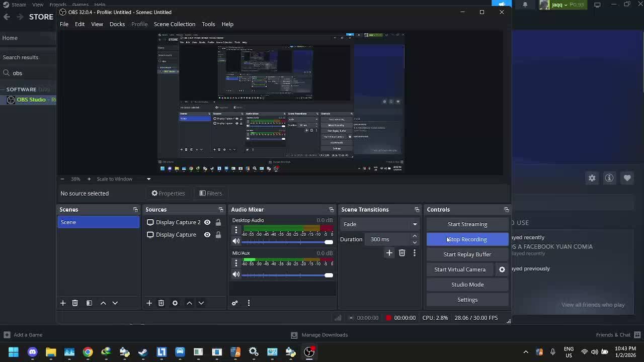Add a new scene in Scenes dock
The width and height of the screenshot is (644, 362).
[x=63, y=303]
